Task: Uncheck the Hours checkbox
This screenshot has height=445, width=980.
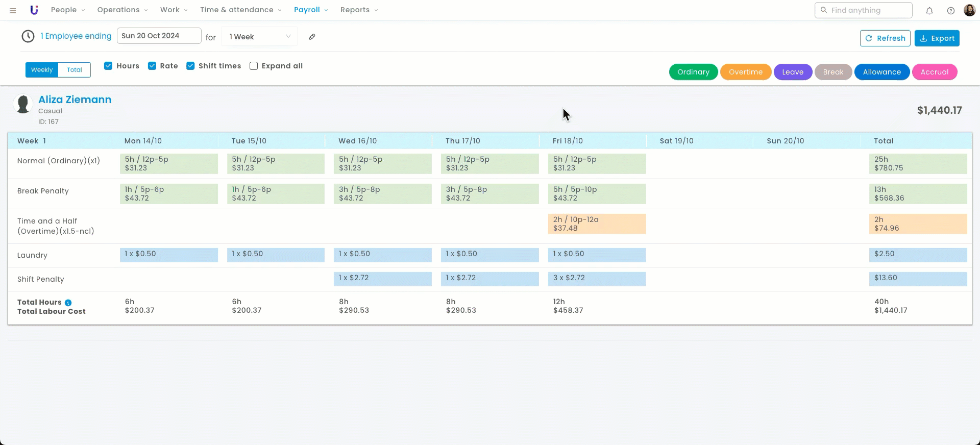Action: pos(108,66)
